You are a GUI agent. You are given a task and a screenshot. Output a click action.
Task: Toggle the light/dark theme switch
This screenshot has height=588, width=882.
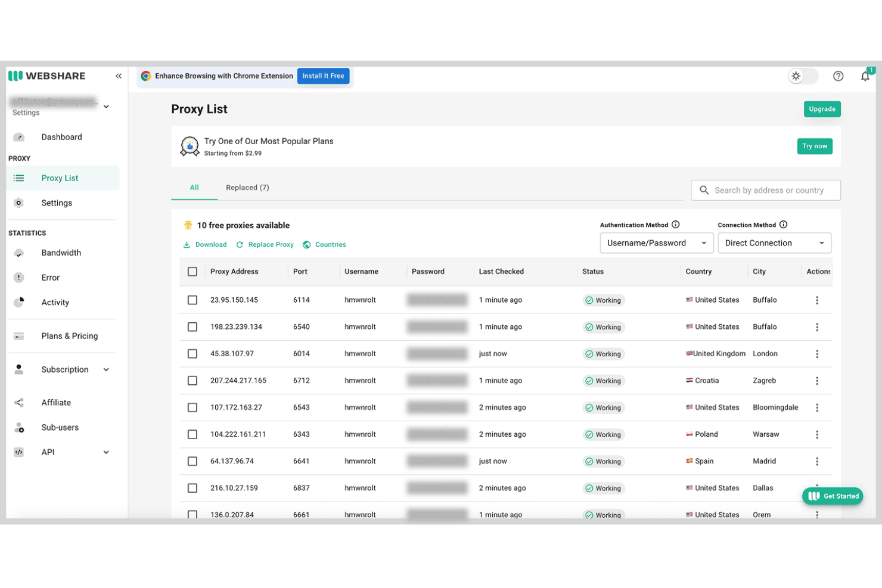tap(802, 76)
